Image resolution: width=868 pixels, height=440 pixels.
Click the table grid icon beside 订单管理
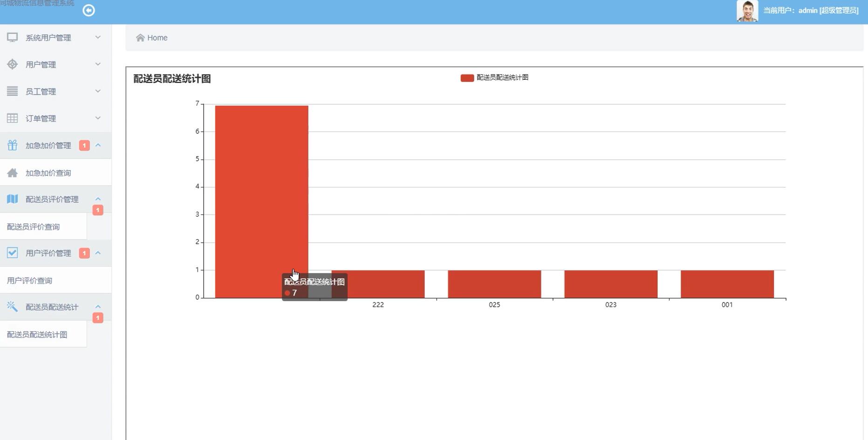[x=13, y=118]
